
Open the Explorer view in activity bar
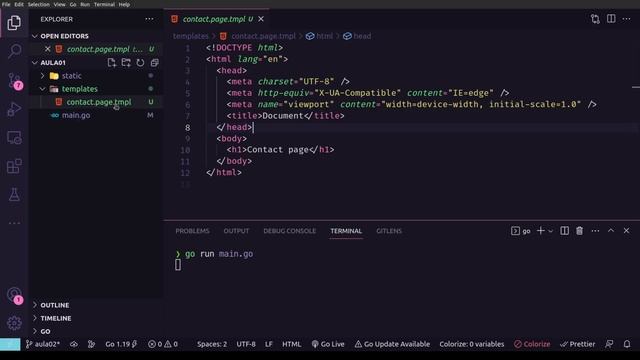point(14,22)
